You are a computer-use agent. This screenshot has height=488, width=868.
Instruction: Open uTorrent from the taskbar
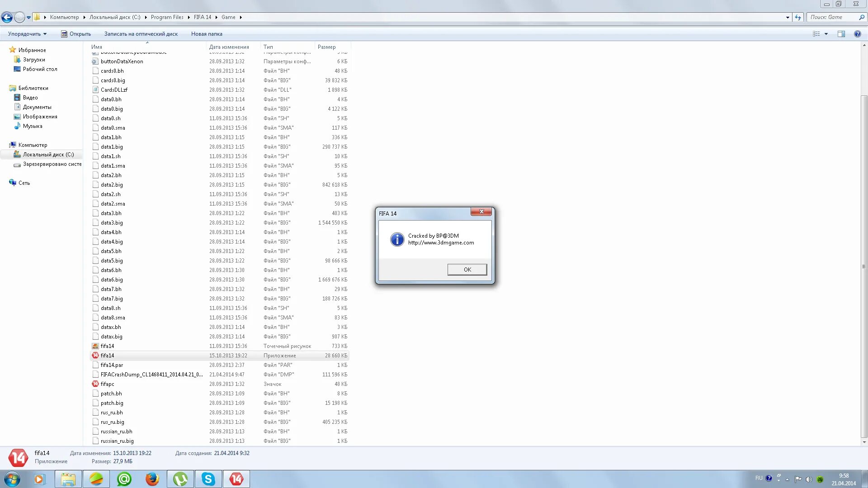pos(180,479)
